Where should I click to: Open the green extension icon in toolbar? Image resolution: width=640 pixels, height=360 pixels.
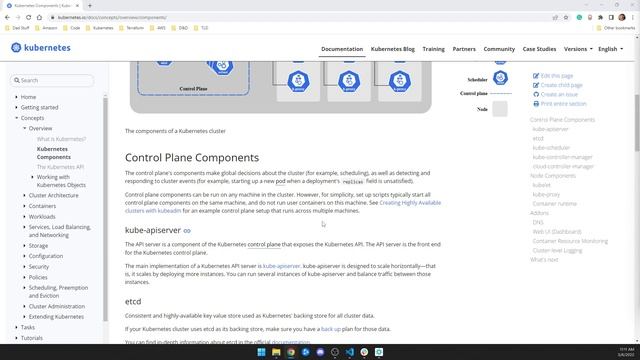click(x=579, y=18)
